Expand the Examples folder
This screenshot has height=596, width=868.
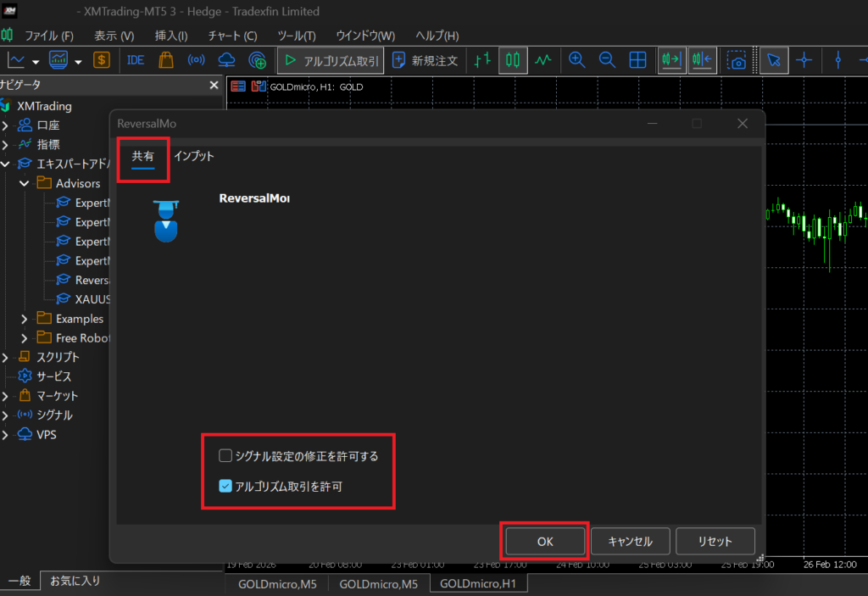pos(25,319)
